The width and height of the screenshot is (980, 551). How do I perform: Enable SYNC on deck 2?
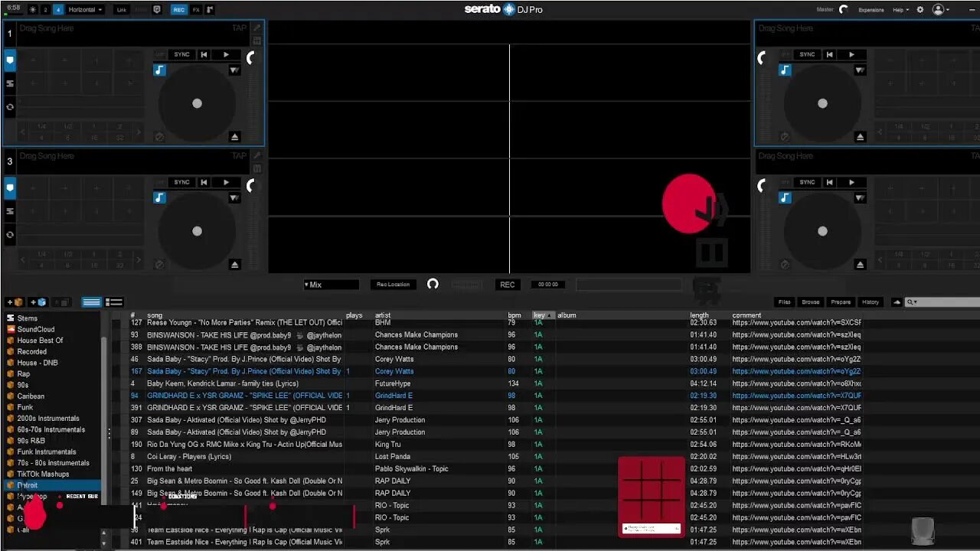[807, 54]
